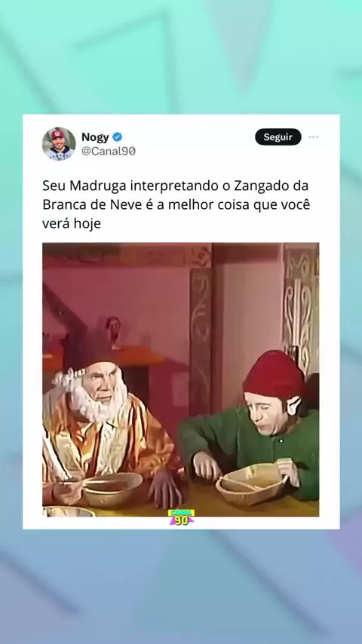Click the Canal 90 logo watermark
Image resolution: width=362 pixels, height=644 pixels.
tap(181, 517)
